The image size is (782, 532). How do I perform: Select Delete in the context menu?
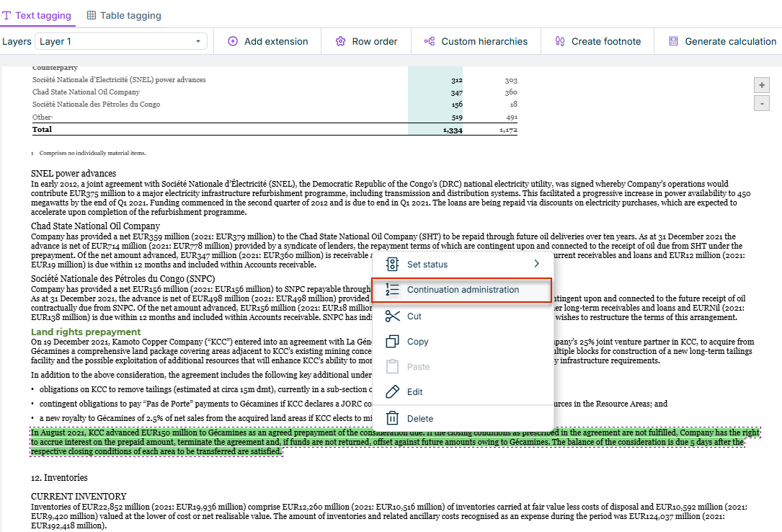[463, 419]
